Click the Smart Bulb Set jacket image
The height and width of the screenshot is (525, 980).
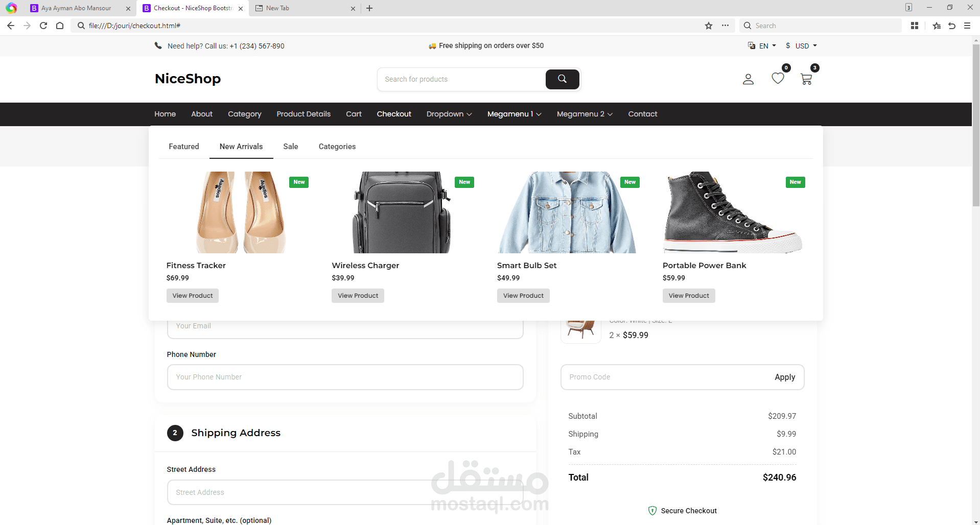(x=567, y=212)
